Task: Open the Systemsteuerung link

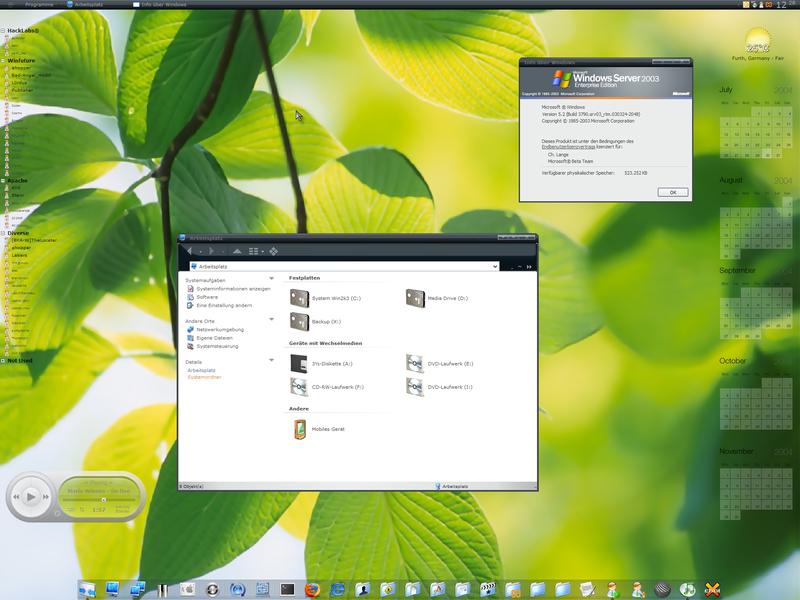Action: coord(217,346)
